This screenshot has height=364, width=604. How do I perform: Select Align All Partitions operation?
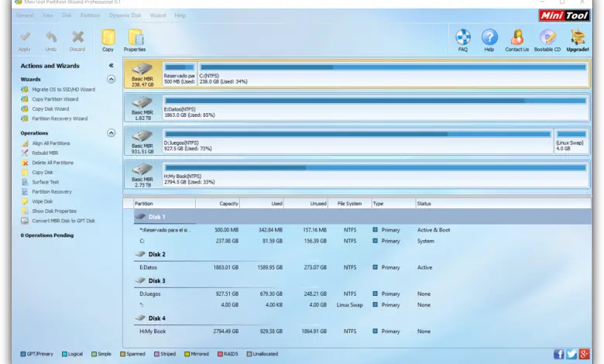pyautogui.click(x=51, y=143)
